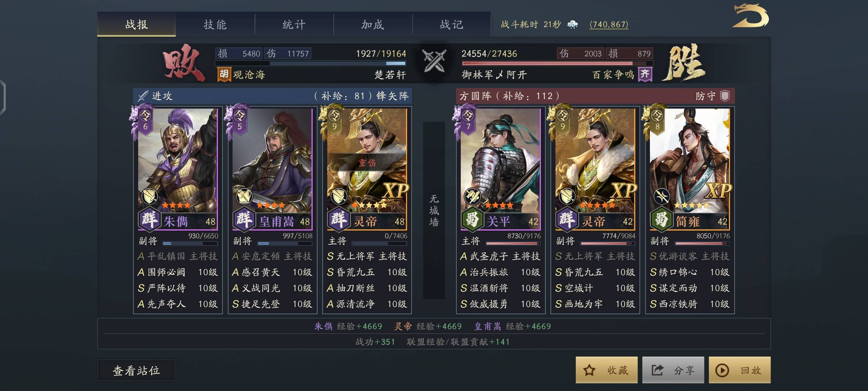Image resolution: width=868 pixels, height=391 pixels.
Task: Click the crossed swords emblem between armies
Action: pyautogui.click(x=434, y=61)
